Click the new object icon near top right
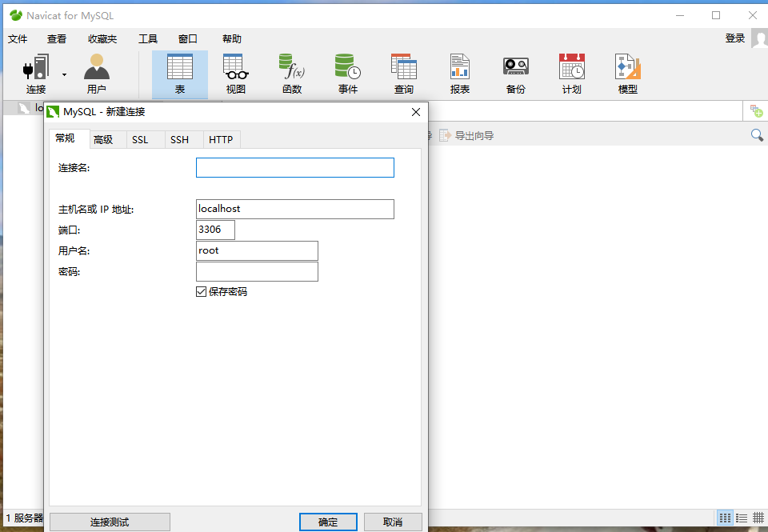768x532 pixels. click(x=756, y=111)
